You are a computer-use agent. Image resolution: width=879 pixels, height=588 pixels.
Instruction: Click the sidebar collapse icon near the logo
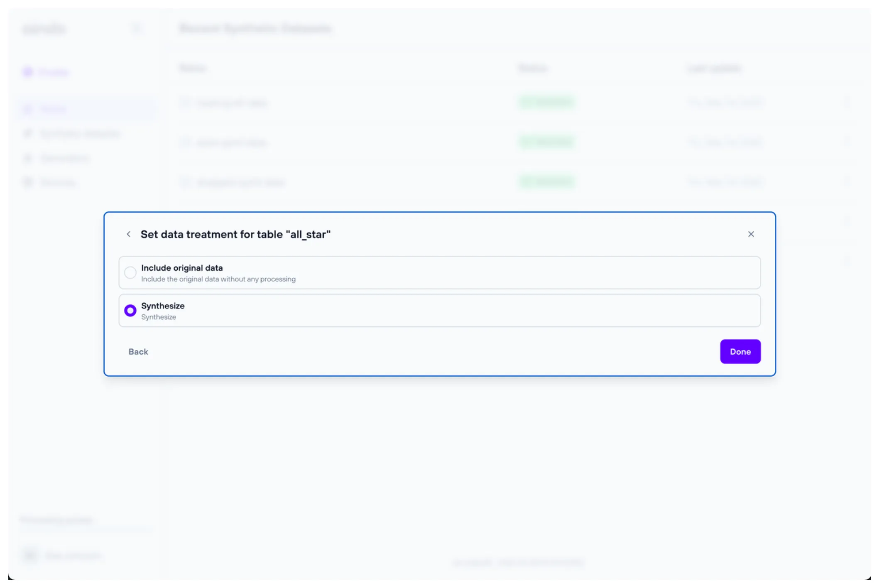[136, 29]
